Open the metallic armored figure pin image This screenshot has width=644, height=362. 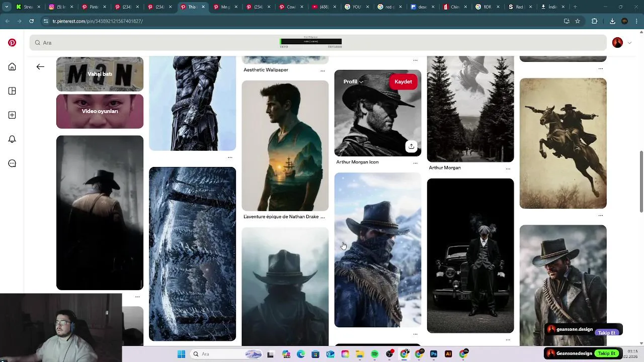(x=192, y=103)
